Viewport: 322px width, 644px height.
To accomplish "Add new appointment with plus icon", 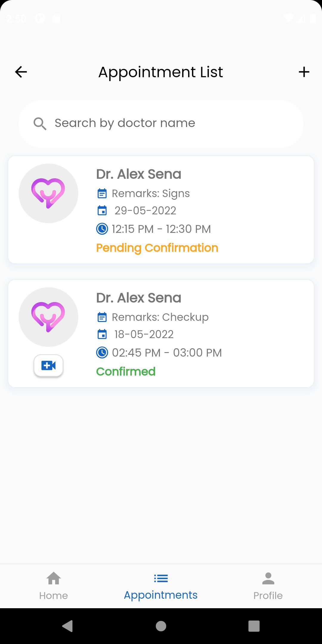I will pos(304,72).
